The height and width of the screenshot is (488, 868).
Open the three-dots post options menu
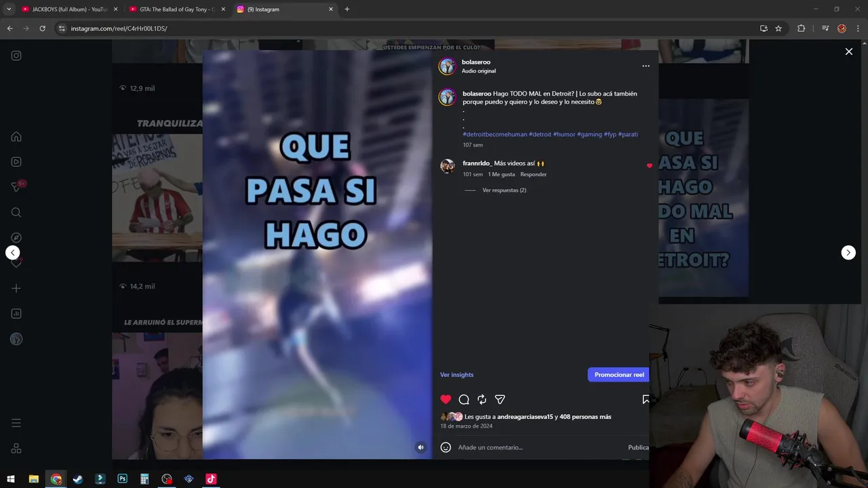coord(646,66)
